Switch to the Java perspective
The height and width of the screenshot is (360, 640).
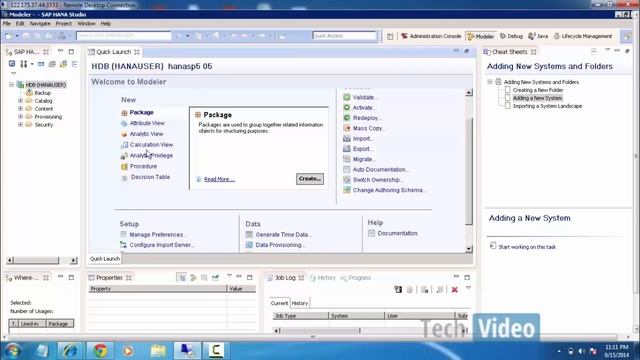click(x=538, y=36)
